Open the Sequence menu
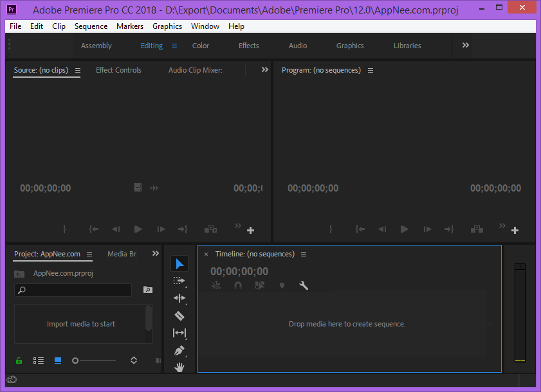The width and height of the screenshot is (541, 392). tap(91, 26)
